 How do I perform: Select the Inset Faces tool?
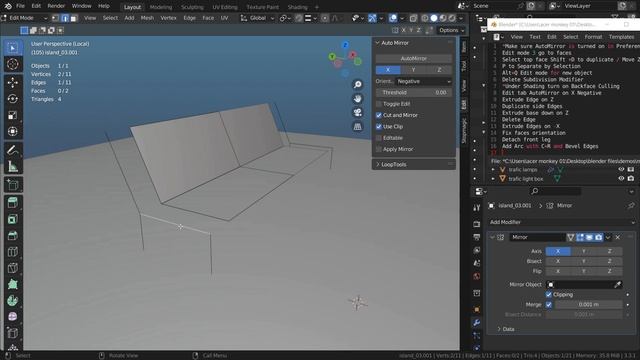[13, 219]
